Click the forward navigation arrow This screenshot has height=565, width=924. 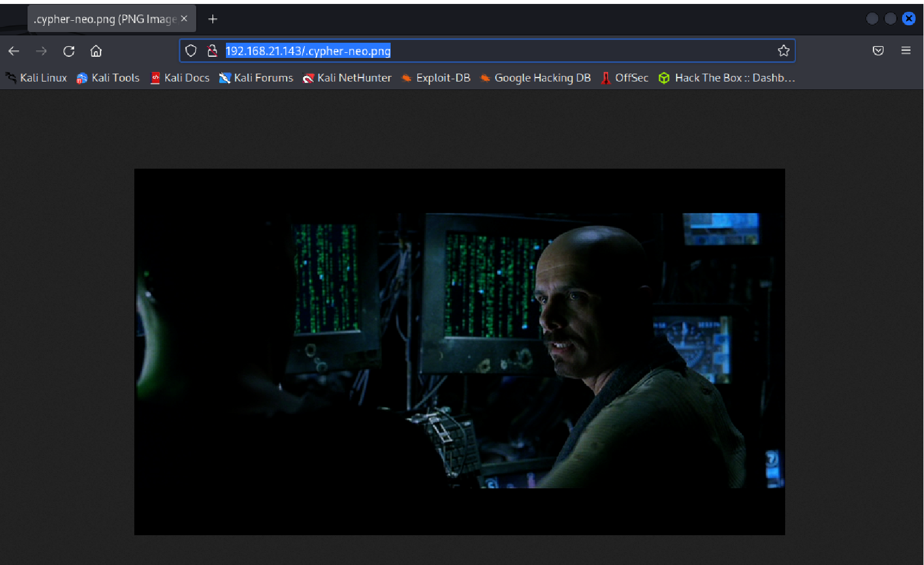pyautogui.click(x=41, y=51)
